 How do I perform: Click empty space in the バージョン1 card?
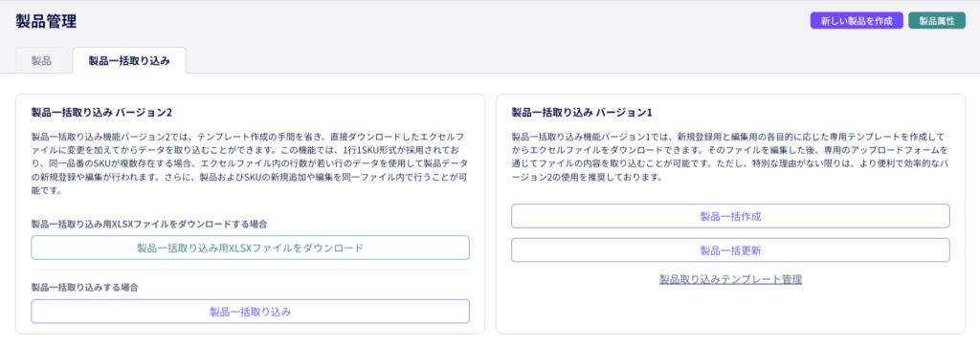730,309
